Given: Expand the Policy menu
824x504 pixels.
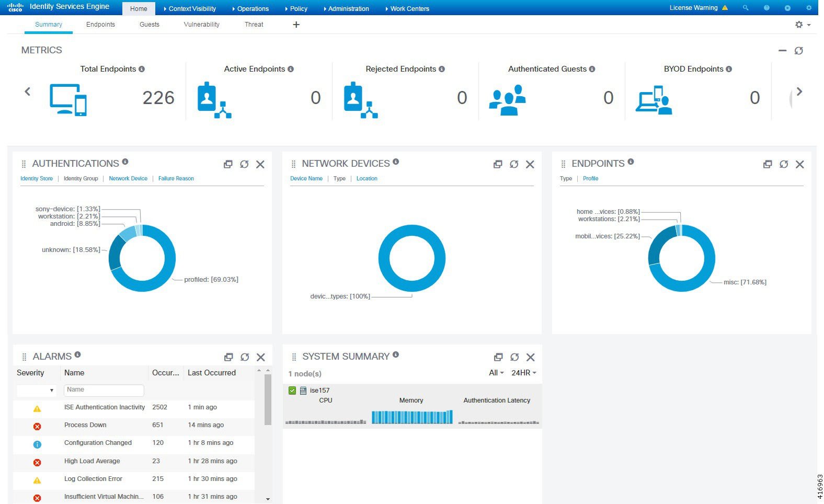Looking at the screenshot, I should [x=296, y=9].
